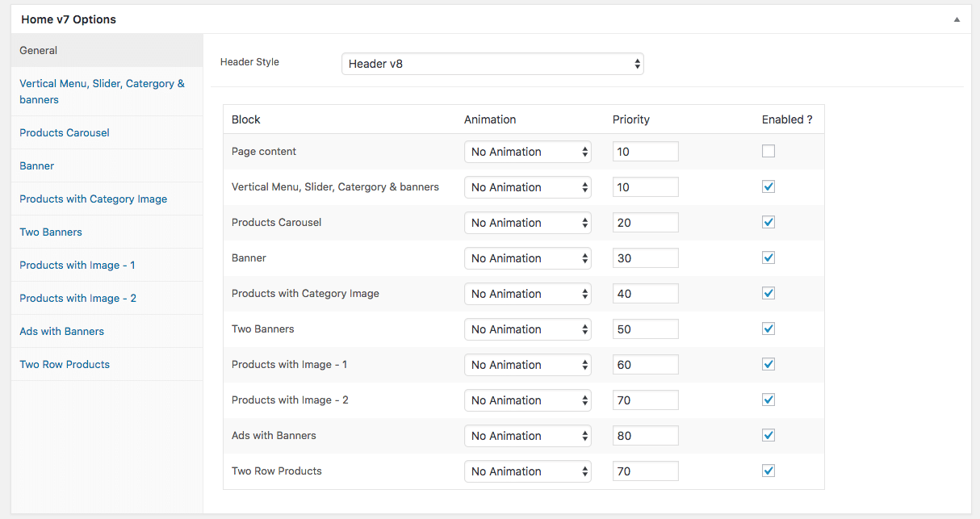This screenshot has width=980, height=519.
Task: Select Products with Image - 2 tab
Action: (107, 298)
